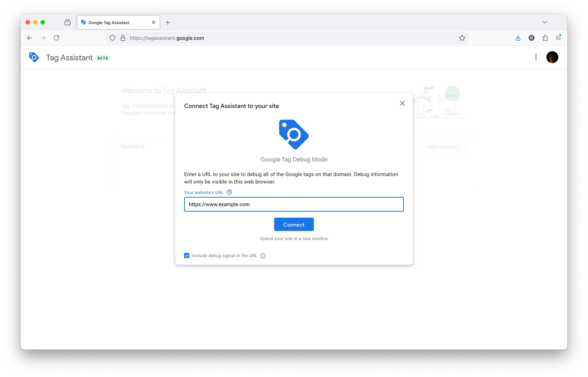Click the "Opens your site in a new window" text

(294, 238)
